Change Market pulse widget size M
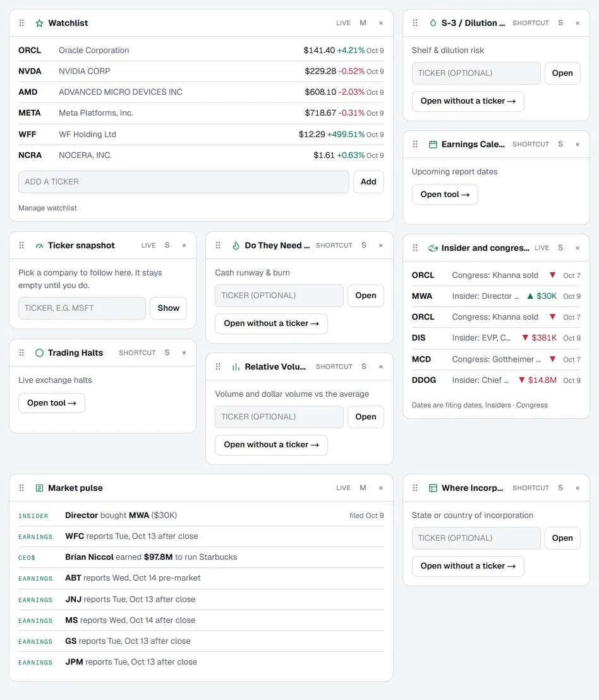Screen dimensions: 599x700 coord(363,488)
